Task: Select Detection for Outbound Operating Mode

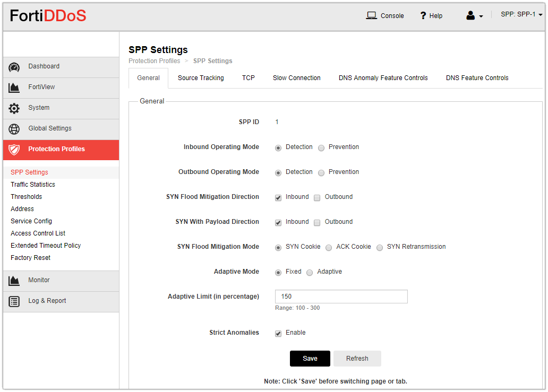Action: coord(278,173)
